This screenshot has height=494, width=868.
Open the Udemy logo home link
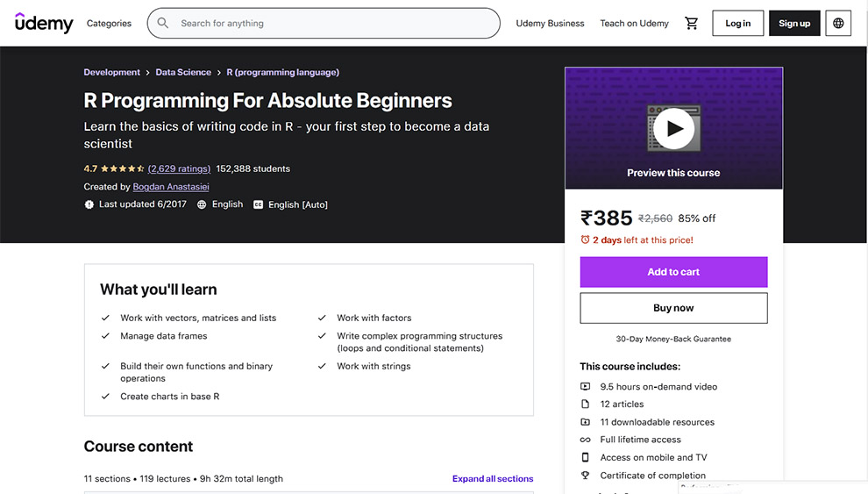pyautogui.click(x=44, y=24)
